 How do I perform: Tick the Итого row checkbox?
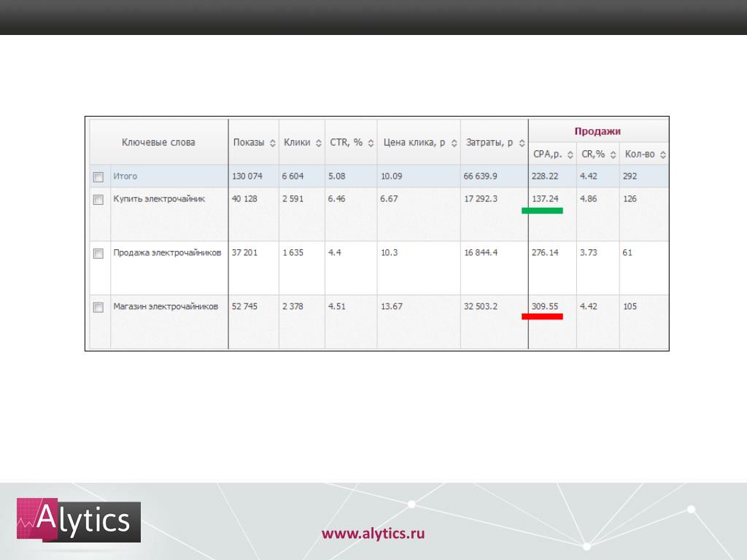pos(98,177)
